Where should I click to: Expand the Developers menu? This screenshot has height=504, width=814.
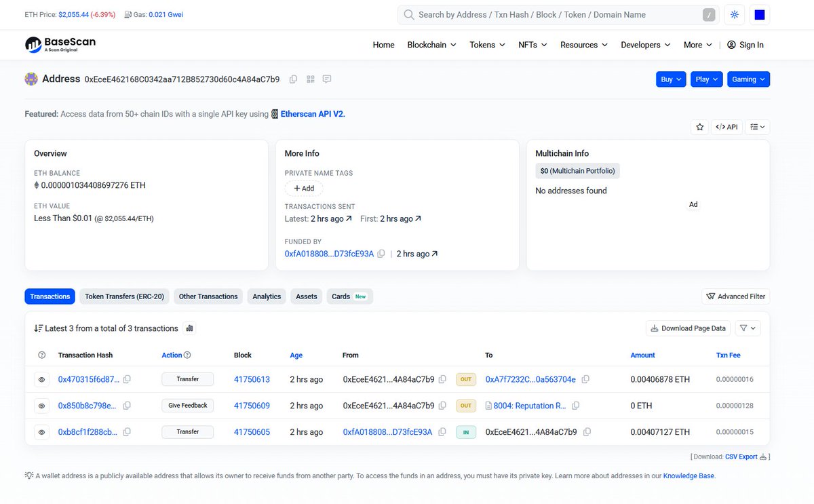pos(646,45)
